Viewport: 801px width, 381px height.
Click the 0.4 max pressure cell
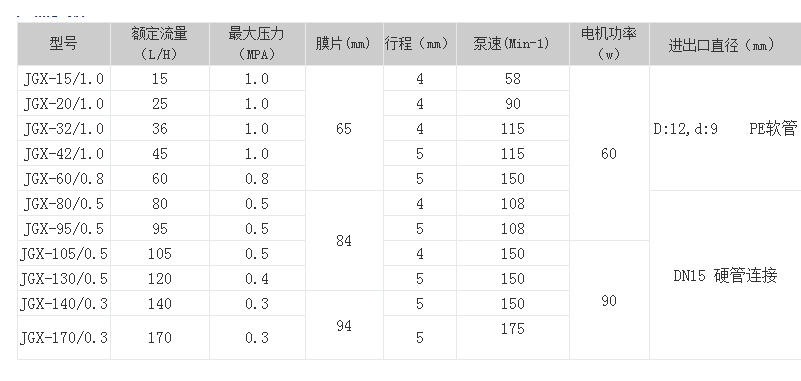click(x=257, y=278)
